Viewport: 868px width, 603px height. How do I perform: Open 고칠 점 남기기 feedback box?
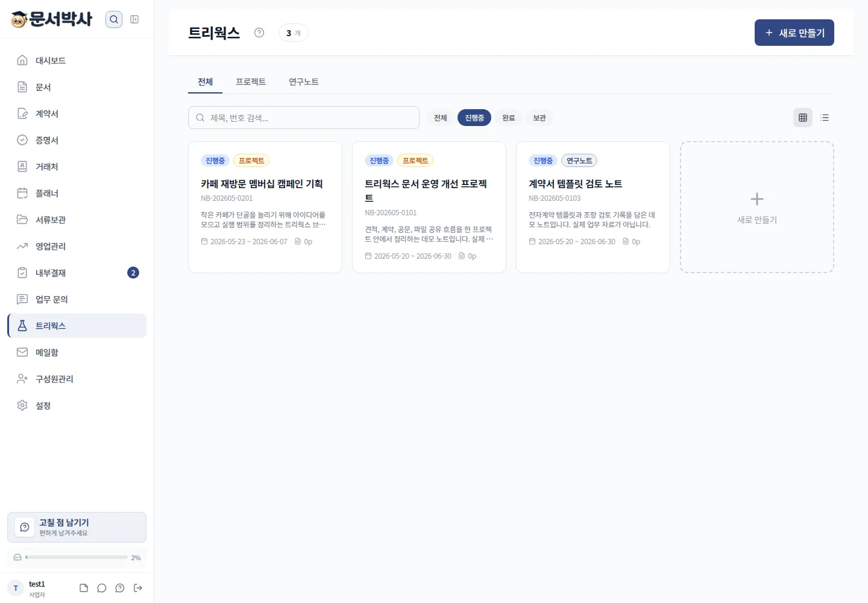pyautogui.click(x=77, y=527)
